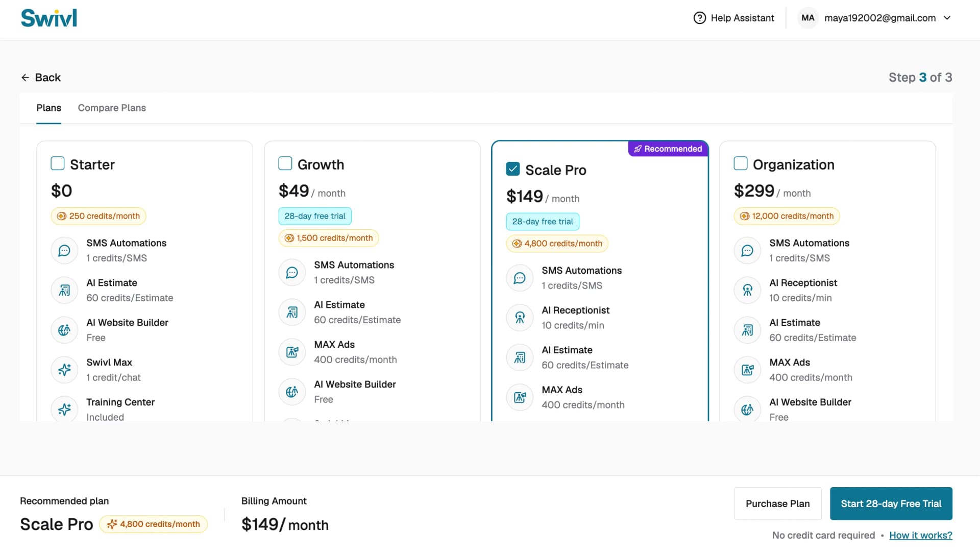This screenshot has height=553, width=980.
Task: Click Starter's AI Website Builder icon
Action: [x=64, y=330]
